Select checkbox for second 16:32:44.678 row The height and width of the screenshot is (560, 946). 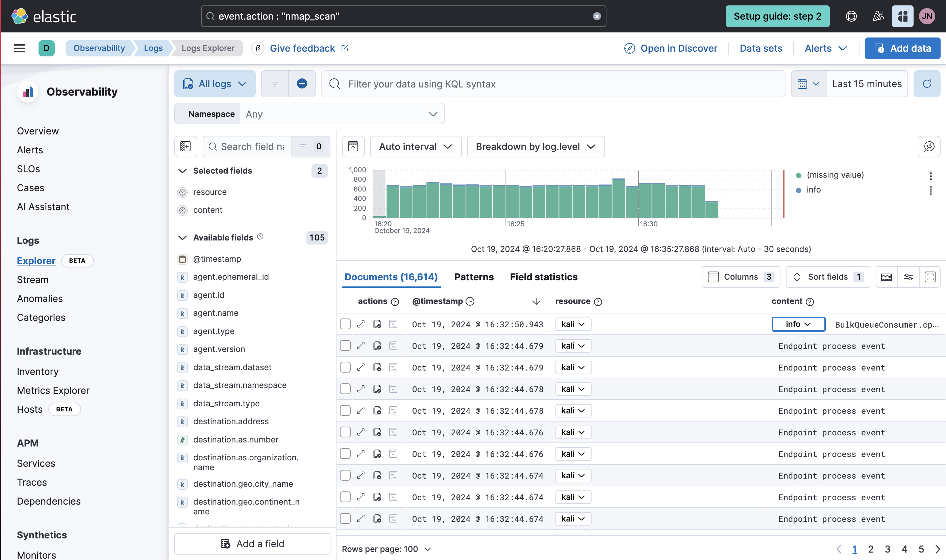click(345, 411)
